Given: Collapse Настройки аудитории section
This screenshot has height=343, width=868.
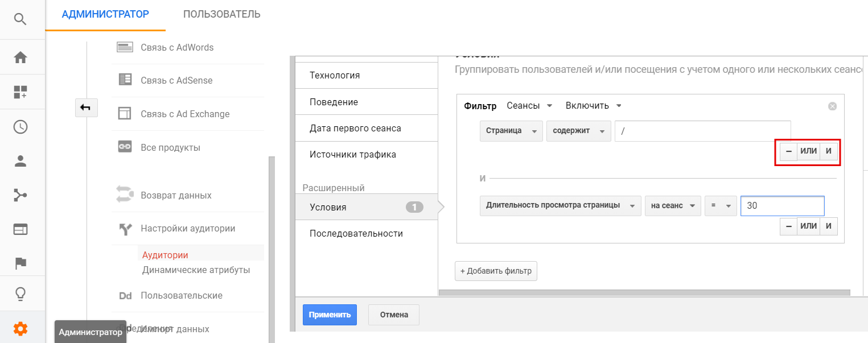Looking at the screenshot, I should pos(188,229).
